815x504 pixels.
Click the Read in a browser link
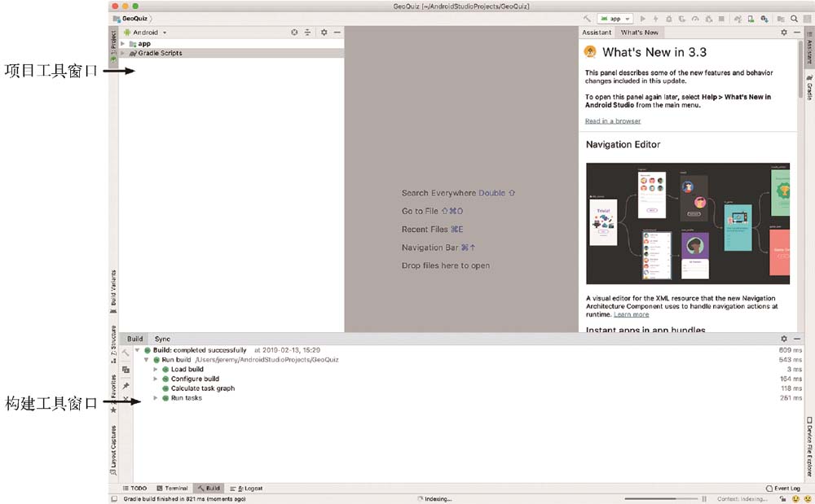[613, 121]
